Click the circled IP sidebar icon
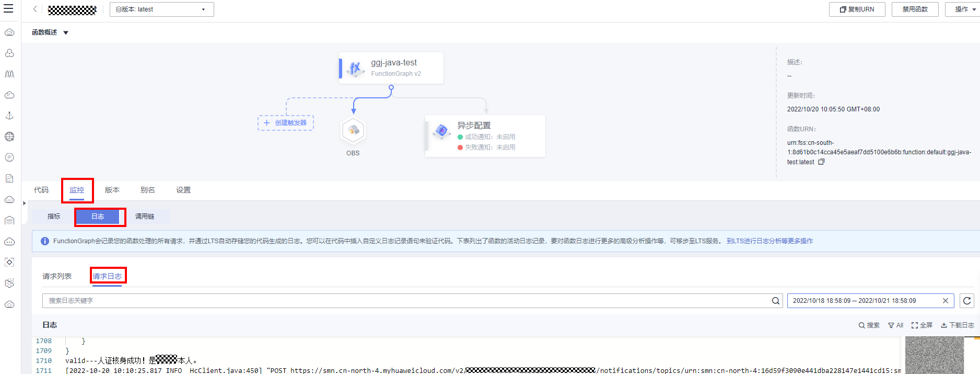The height and width of the screenshot is (374, 980). (x=9, y=158)
